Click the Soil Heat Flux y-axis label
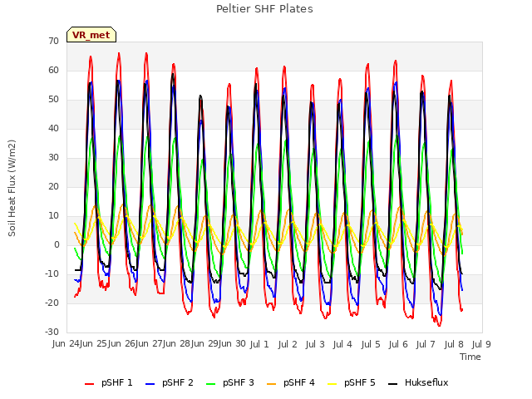The height and width of the screenshot is (399, 532). pyautogui.click(x=12, y=188)
